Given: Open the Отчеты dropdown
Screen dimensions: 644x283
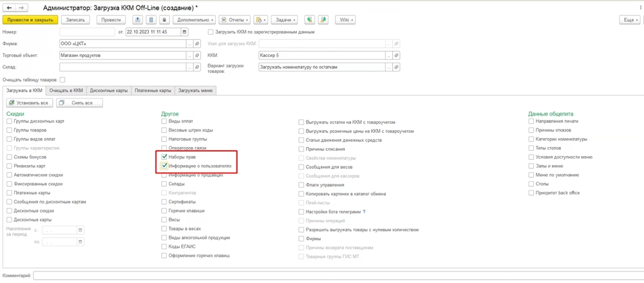Looking at the screenshot, I should pyautogui.click(x=234, y=20).
